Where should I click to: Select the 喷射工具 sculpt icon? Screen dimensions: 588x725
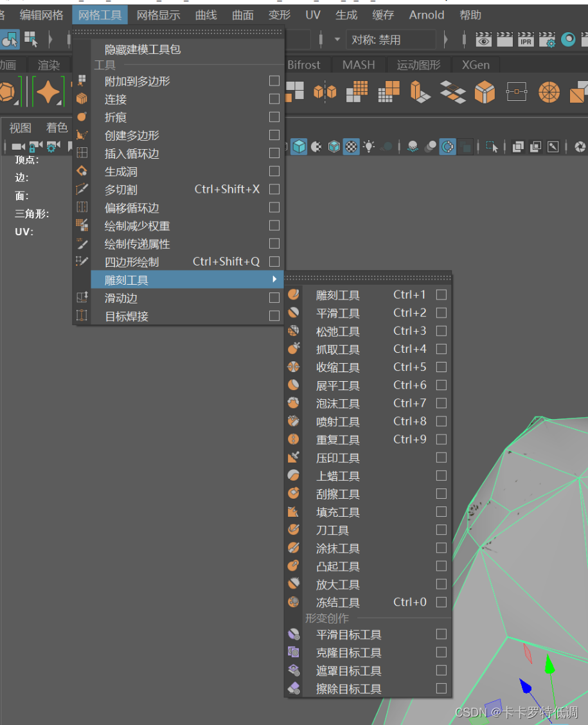(x=294, y=421)
